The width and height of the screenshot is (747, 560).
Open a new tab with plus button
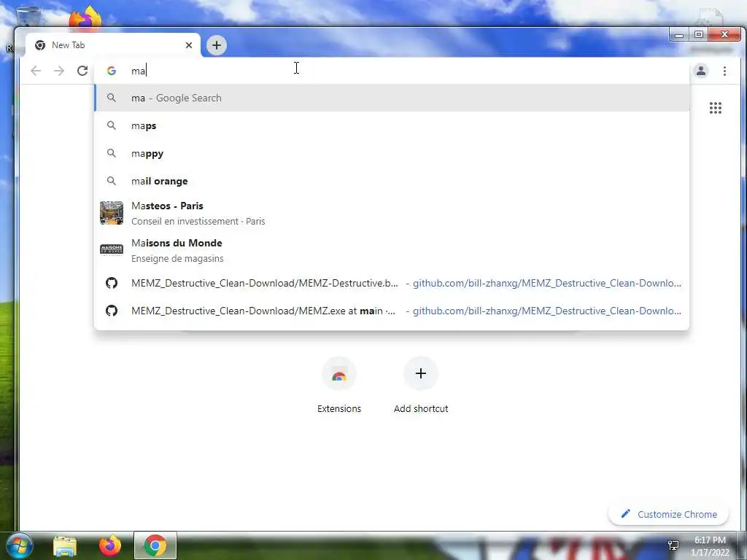point(216,45)
